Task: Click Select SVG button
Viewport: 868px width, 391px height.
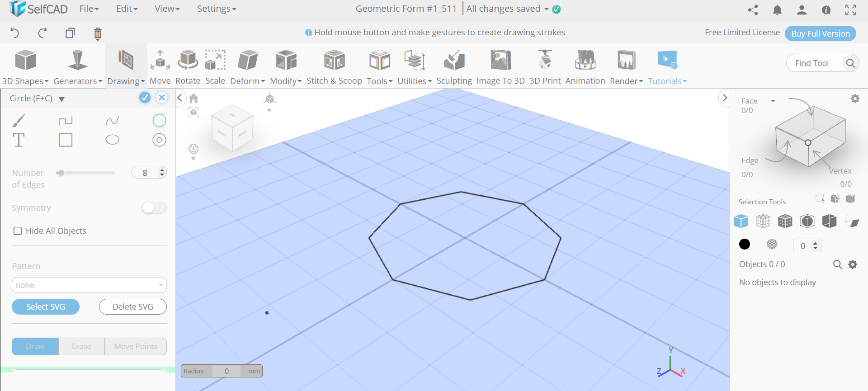Action: click(x=46, y=306)
